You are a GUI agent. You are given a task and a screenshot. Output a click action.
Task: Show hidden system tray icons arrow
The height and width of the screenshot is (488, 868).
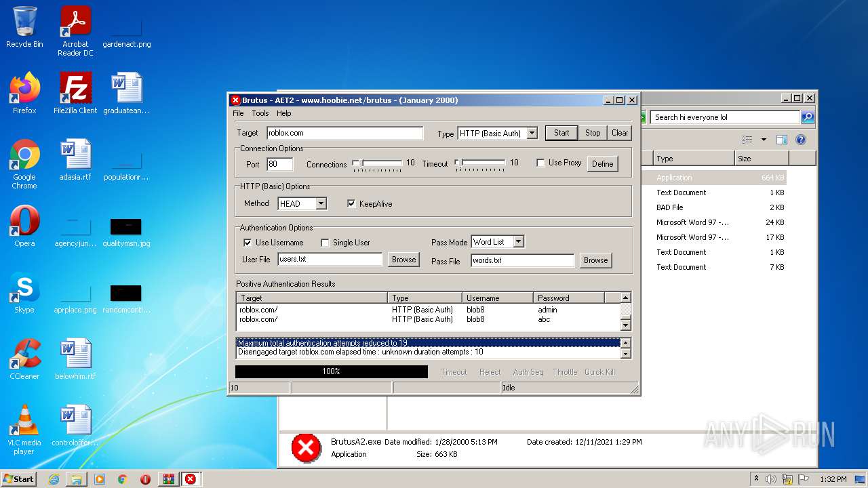point(756,479)
